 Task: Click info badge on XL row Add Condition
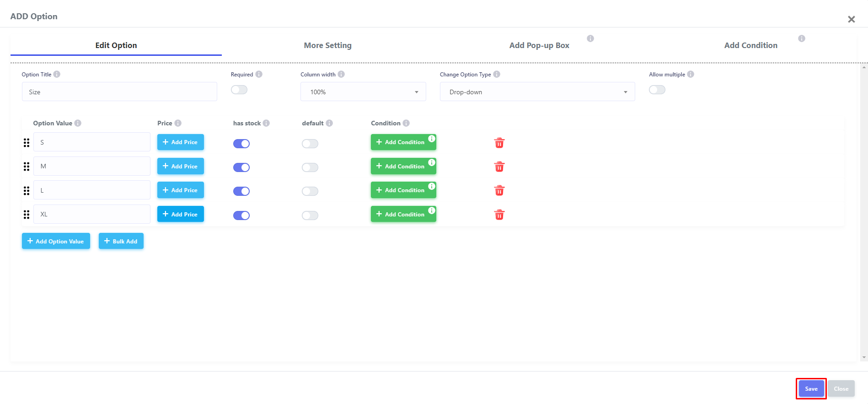[x=432, y=210]
